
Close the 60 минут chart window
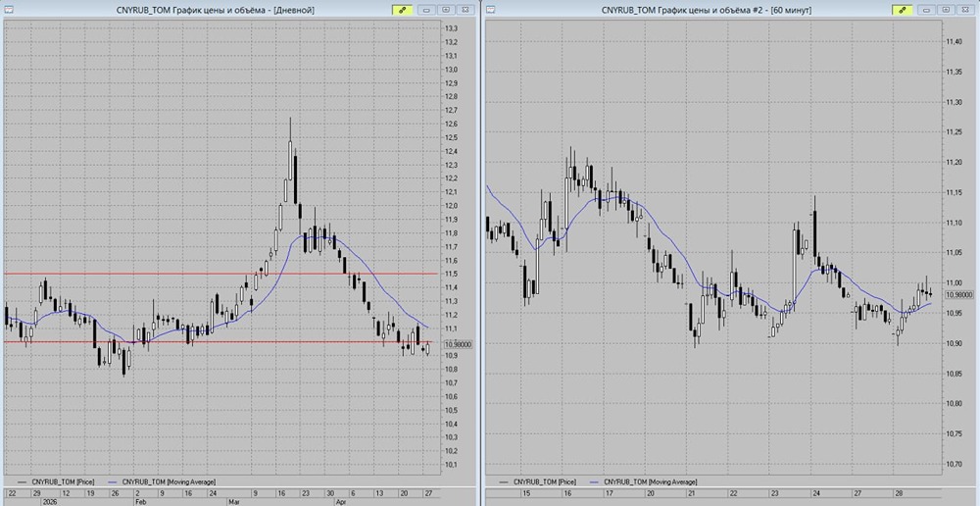(965, 10)
